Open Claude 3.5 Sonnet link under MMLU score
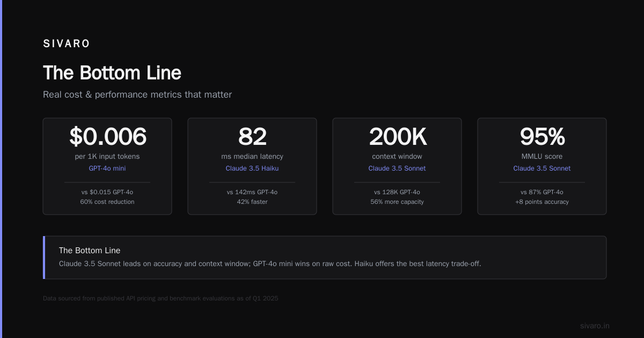The width and height of the screenshot is (644, 338). pyautogui.click(x=542, y=168)
